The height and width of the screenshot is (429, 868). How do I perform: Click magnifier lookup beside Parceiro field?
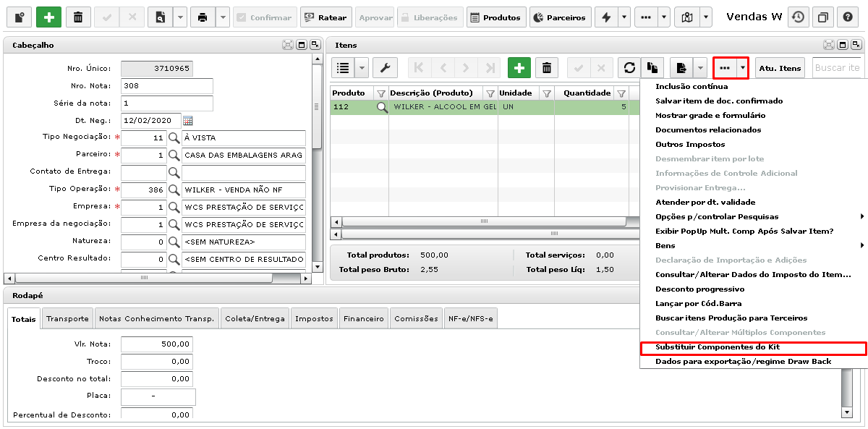(174, 155)
